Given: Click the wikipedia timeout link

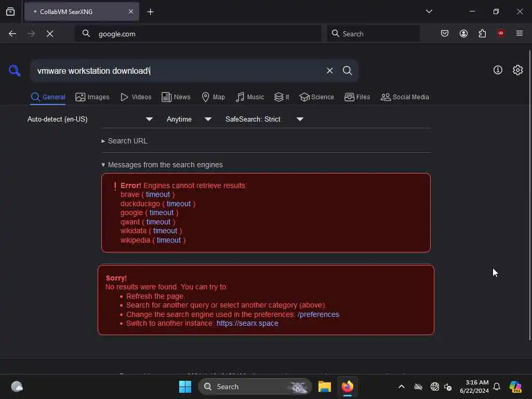Looking at the screenshot, I should (169, 240).
